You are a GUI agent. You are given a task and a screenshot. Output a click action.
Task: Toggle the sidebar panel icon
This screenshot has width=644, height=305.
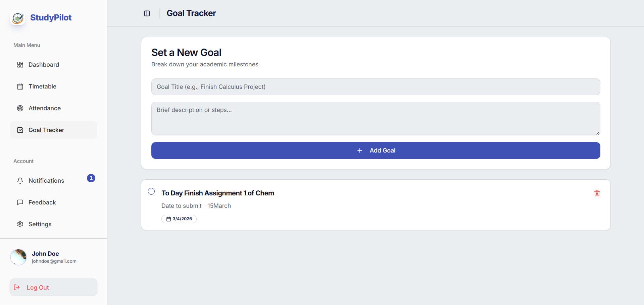[147, 13]
